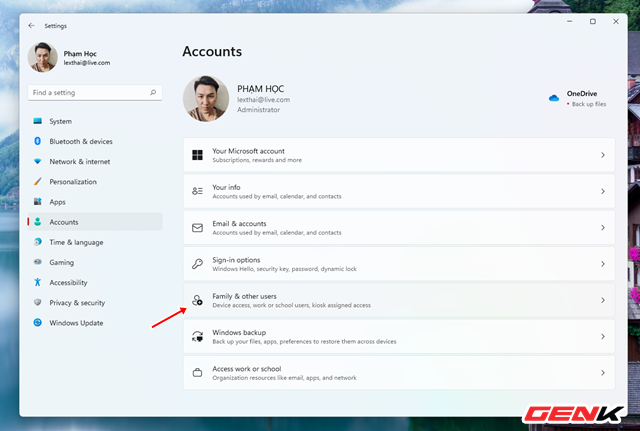Viewport: 640px width, 431px height.
Task: Switch to Network & internet
Action: [95, 162]
